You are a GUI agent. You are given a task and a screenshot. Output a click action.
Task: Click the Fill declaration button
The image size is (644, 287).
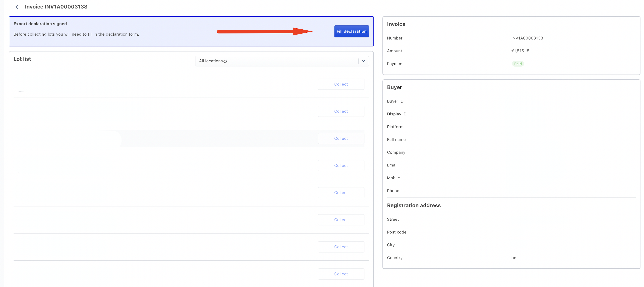pyautogui.click(x=351, y=31)
